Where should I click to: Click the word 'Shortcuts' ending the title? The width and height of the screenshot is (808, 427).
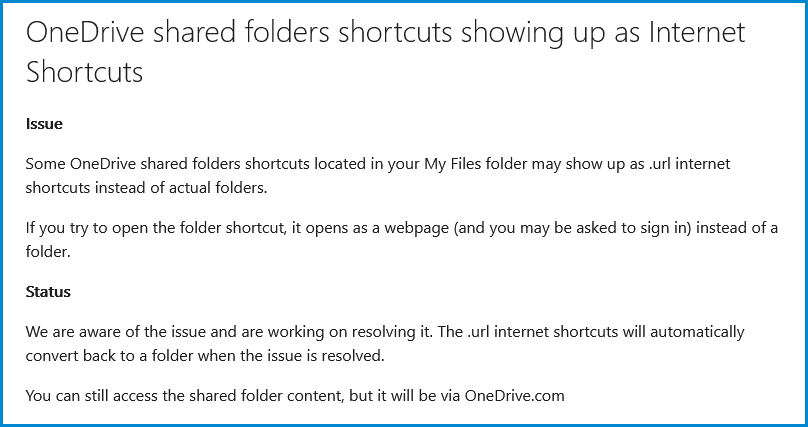tap(85, 71)
